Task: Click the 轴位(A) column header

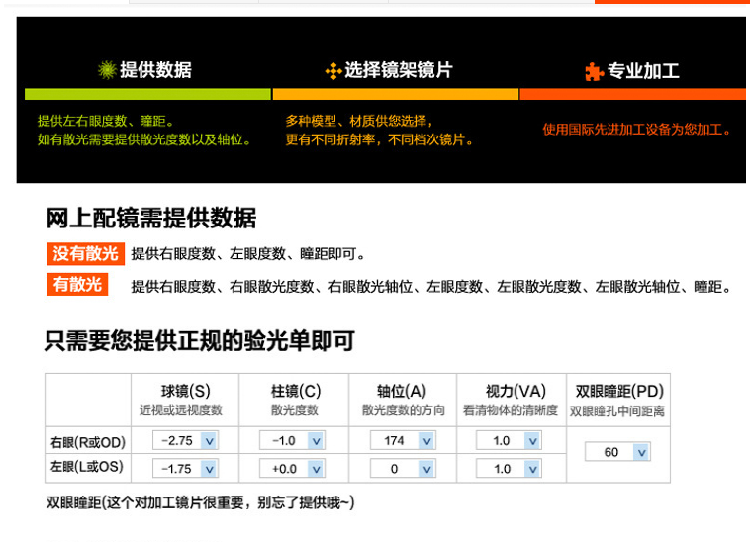Action: [x=401, y=391]
